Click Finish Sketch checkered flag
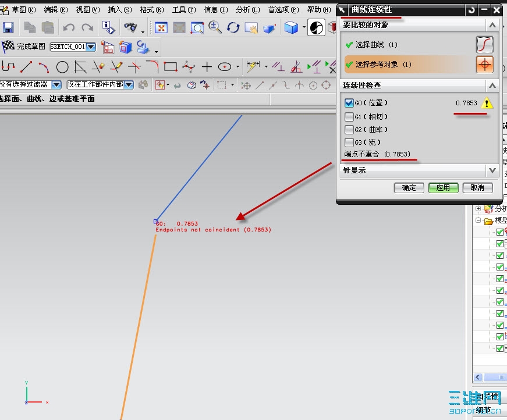This screenshot has width=507, height=420. [8, 47]
